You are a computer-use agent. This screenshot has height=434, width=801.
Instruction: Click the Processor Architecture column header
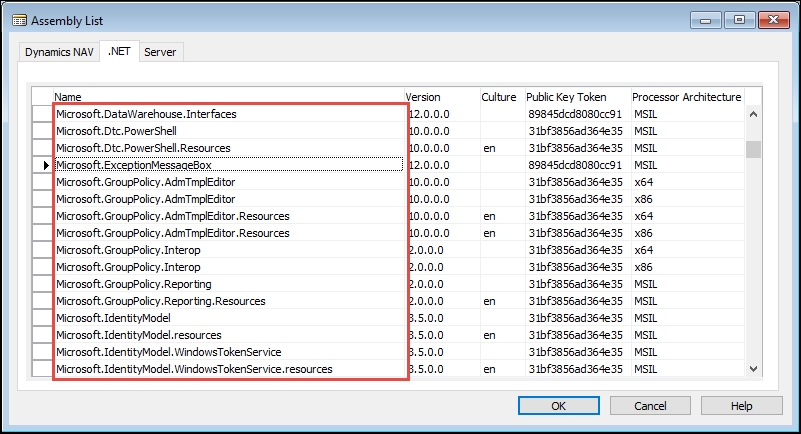[x=688, y=97]
